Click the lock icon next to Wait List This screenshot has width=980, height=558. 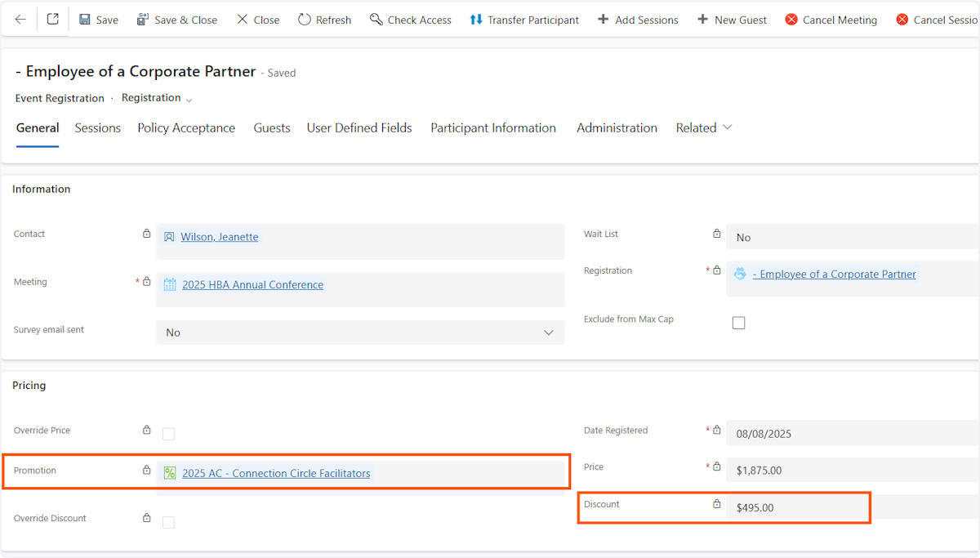click(717, 234)
